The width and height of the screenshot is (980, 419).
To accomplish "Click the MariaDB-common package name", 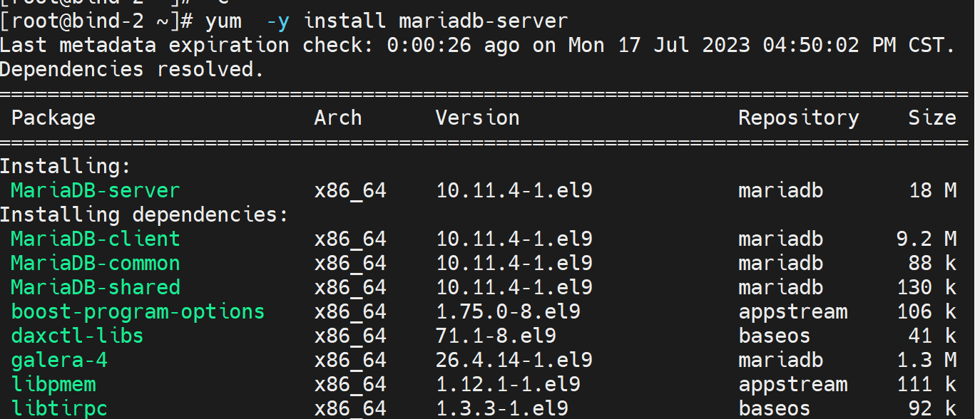I will 95,264.
